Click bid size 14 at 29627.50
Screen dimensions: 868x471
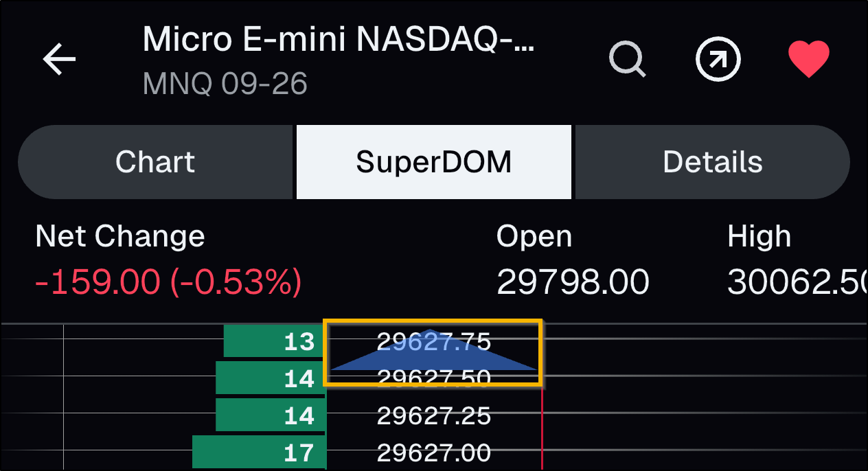click(270, 378)
